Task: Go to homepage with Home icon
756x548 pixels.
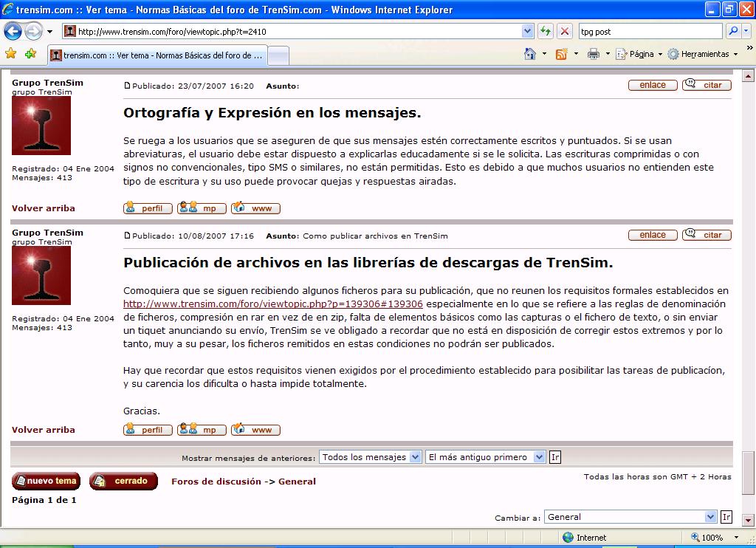Action: 529,55
